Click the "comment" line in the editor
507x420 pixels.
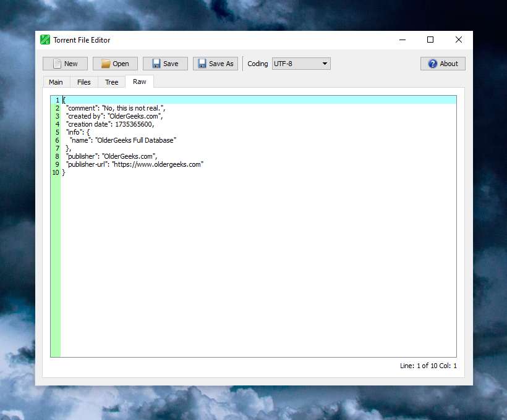pyautogui.click(x=116, y=108)
